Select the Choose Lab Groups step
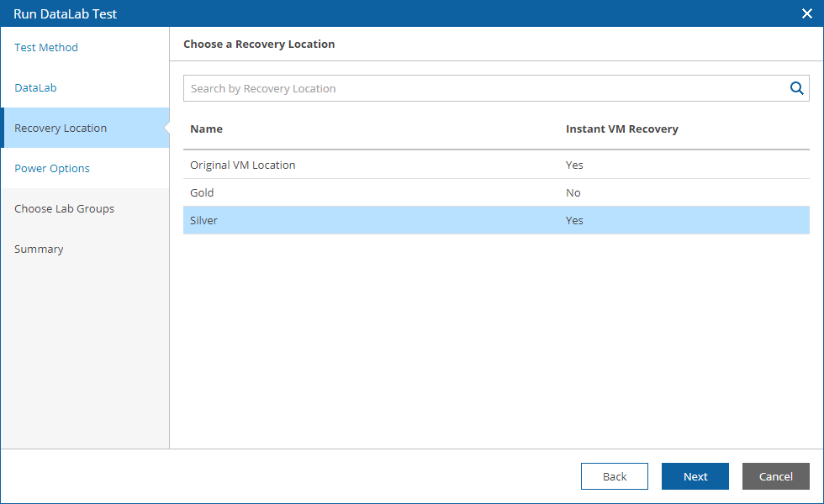 (x=64, y=209)
